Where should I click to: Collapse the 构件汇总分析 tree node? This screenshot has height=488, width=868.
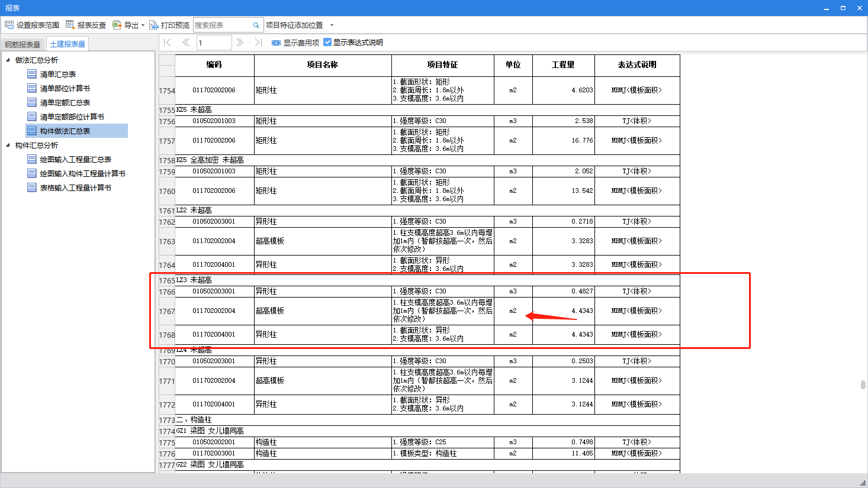click(x=8, y=145)
